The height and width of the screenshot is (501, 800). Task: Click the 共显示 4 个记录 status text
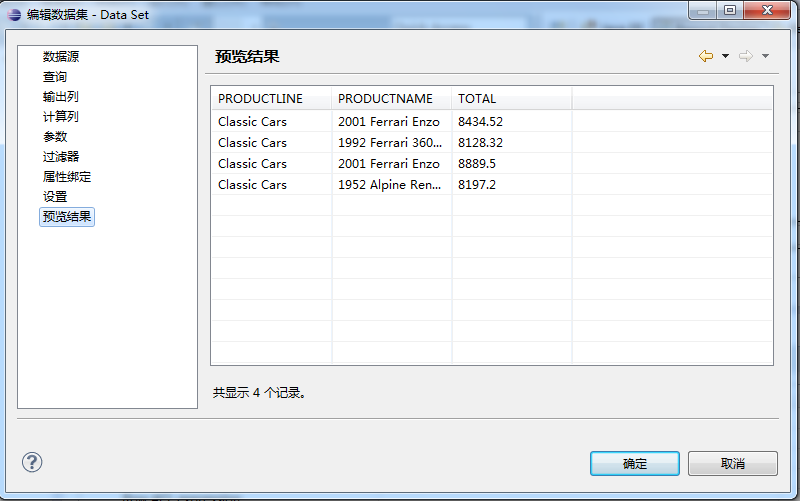pyautogui.click(x=259, y=392)
